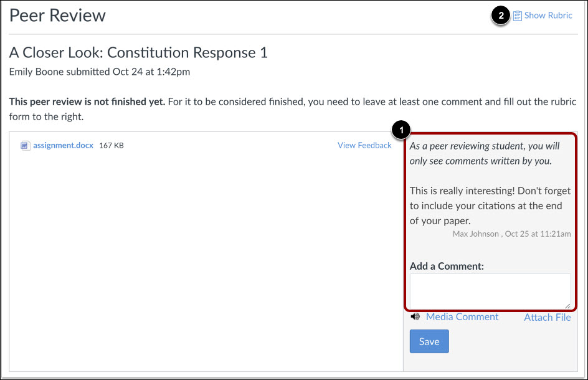The width and height of the screenshot is (588, 380).
Task: Select Max Johnson's existing comment text
Action: [x=490, y=204]
